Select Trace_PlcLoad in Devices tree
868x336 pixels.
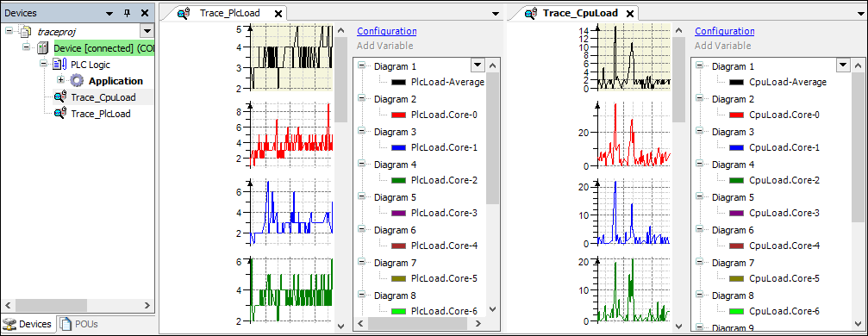pyautogui.click(x=101, y=114)
